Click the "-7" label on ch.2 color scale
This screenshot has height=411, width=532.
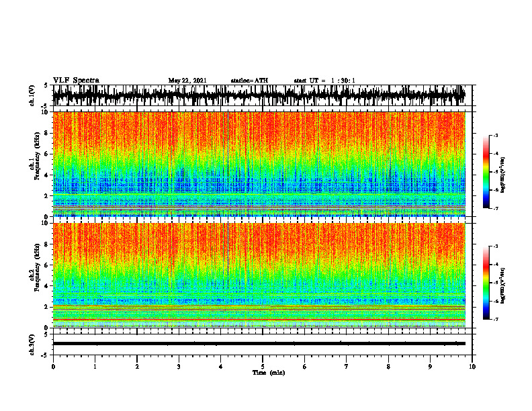[496, 319]
